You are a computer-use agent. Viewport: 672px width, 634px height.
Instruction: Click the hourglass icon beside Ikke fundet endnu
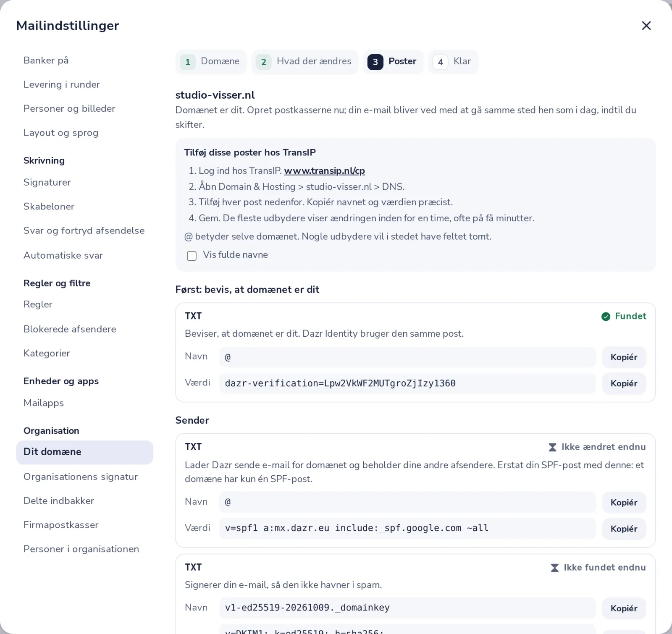[x=555, y=568]
